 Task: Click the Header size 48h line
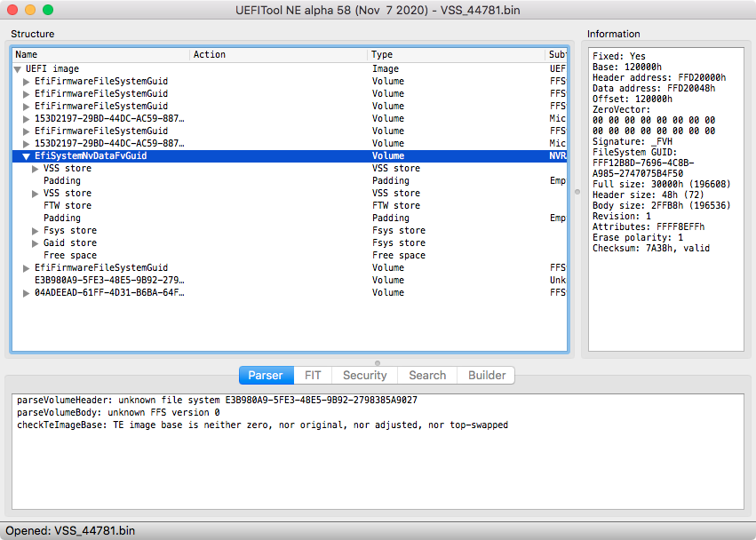[x=648, y=195]
